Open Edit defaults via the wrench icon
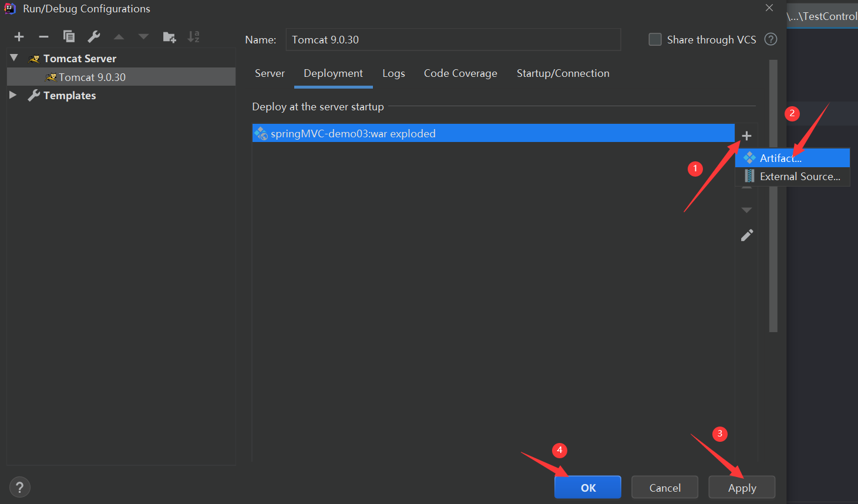This screenshot has height=504, width=858. [94, 37]
